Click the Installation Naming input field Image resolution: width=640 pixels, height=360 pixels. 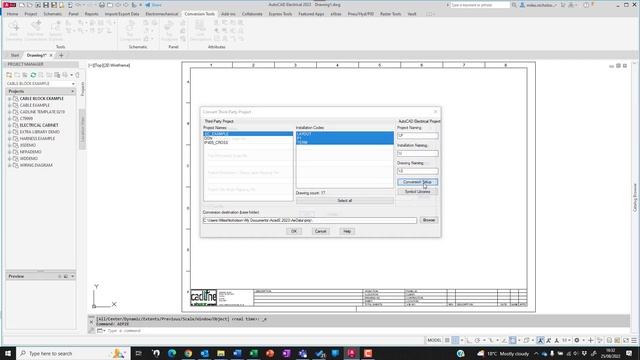pyautogui.click(x=418, y=153)
